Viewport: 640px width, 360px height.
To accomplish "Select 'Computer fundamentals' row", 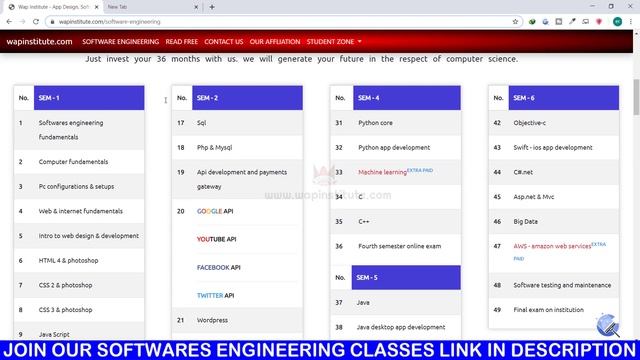I will point(79,162).
